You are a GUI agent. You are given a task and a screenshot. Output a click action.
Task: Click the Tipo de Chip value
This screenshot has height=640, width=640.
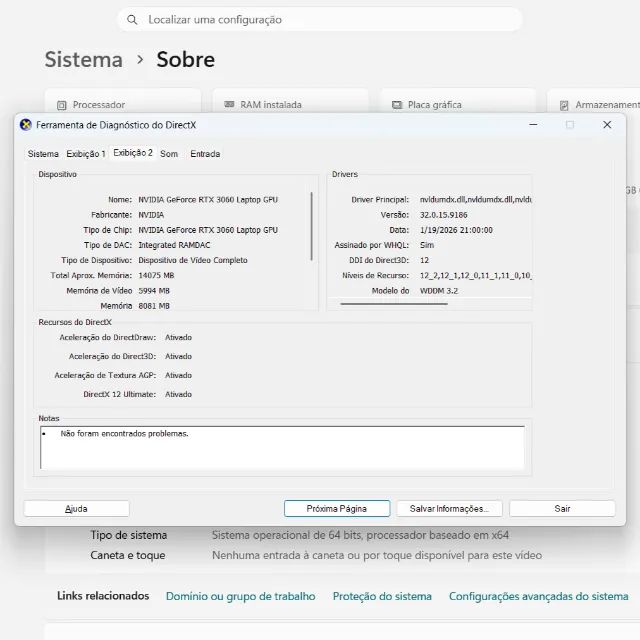point(208,230)
